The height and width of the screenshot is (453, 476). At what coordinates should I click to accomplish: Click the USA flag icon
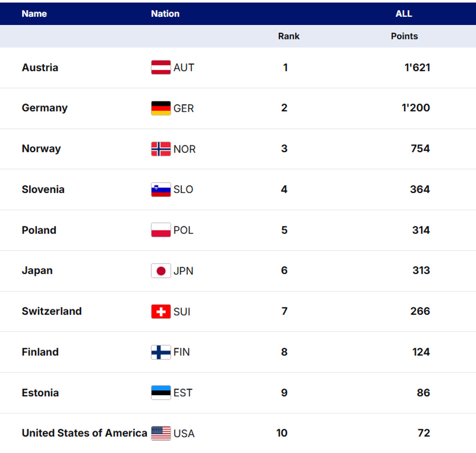pos(161,433)
